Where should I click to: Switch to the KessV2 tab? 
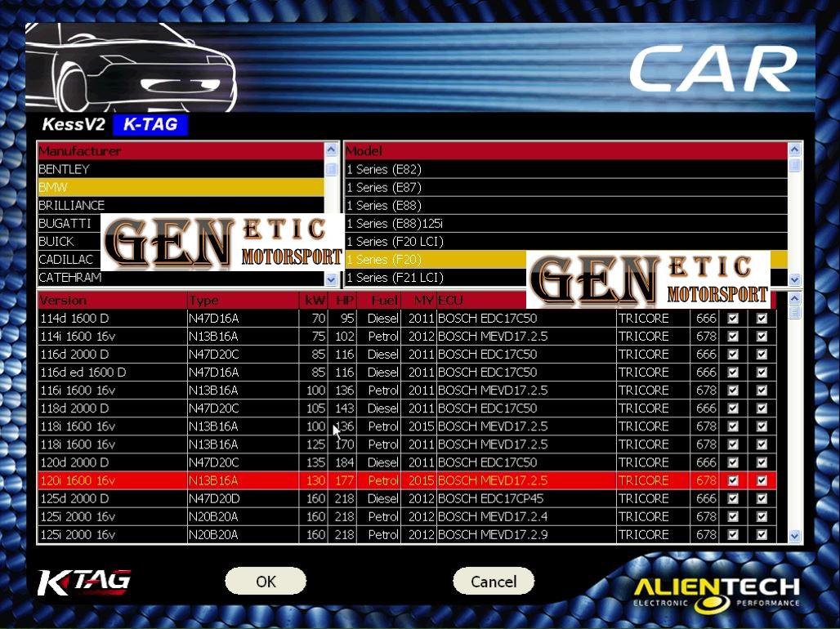pyautogui.click(x=74, y=125)
